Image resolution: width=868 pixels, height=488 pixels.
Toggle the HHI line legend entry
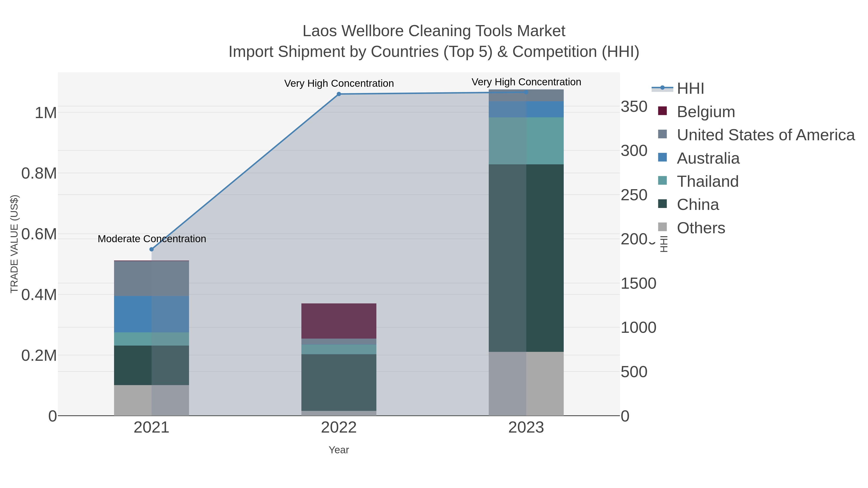tap(678, 89)
